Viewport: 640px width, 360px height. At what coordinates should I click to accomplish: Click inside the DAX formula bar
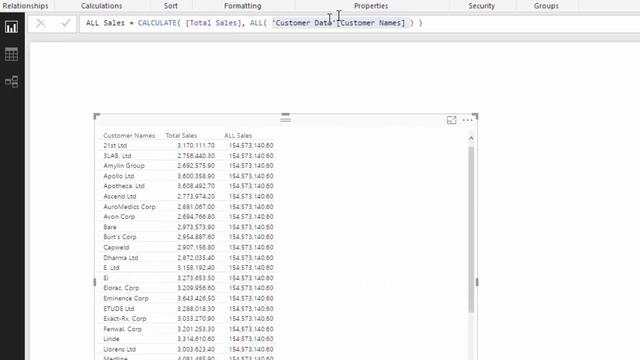[359, 23]
